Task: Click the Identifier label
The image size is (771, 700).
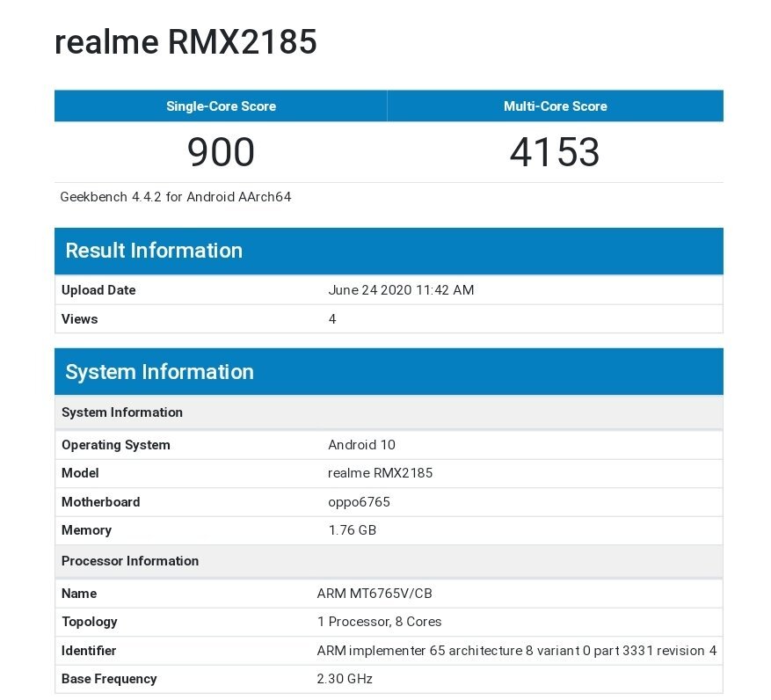Action: [x=89, y=651]
